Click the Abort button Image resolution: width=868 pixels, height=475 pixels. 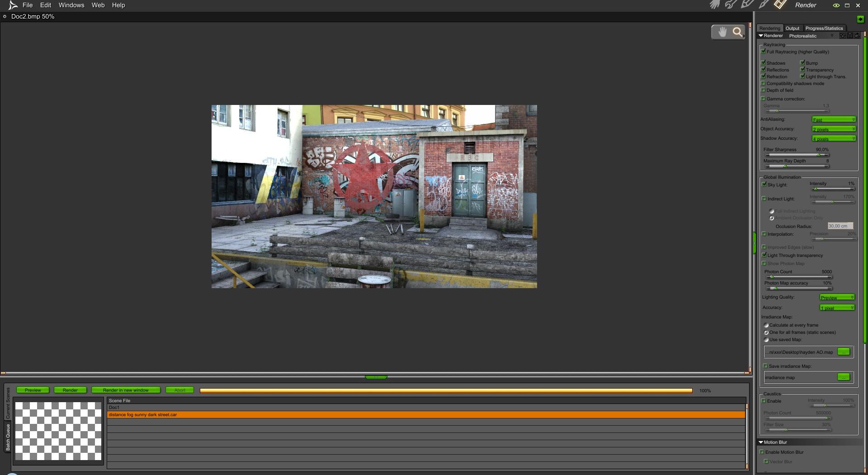point(180,390)
